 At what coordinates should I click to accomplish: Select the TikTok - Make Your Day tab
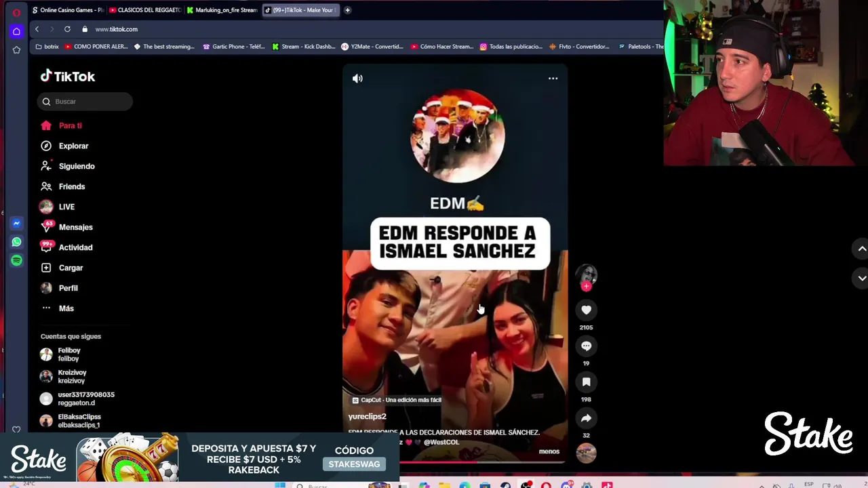pos(300,10)
